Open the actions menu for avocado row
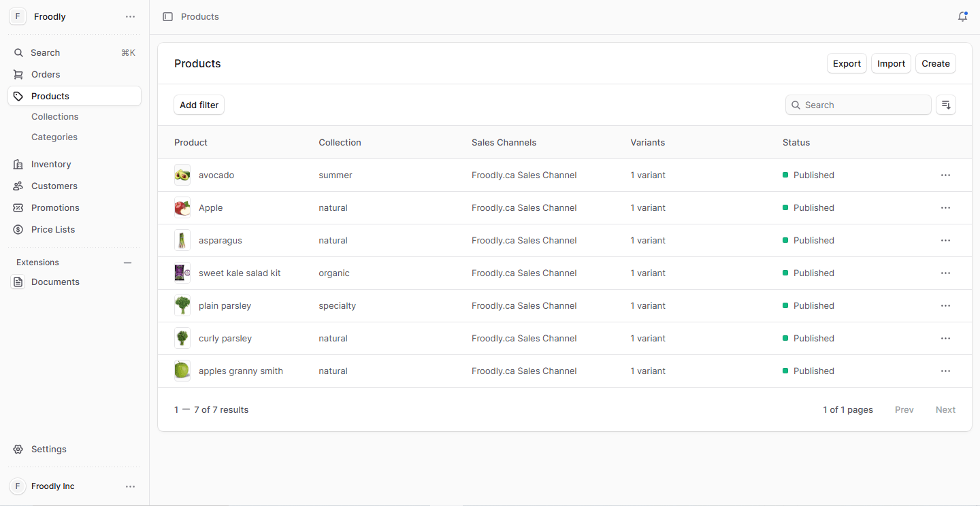The height and width of the screenshot is (506, 980). point(945,175)
